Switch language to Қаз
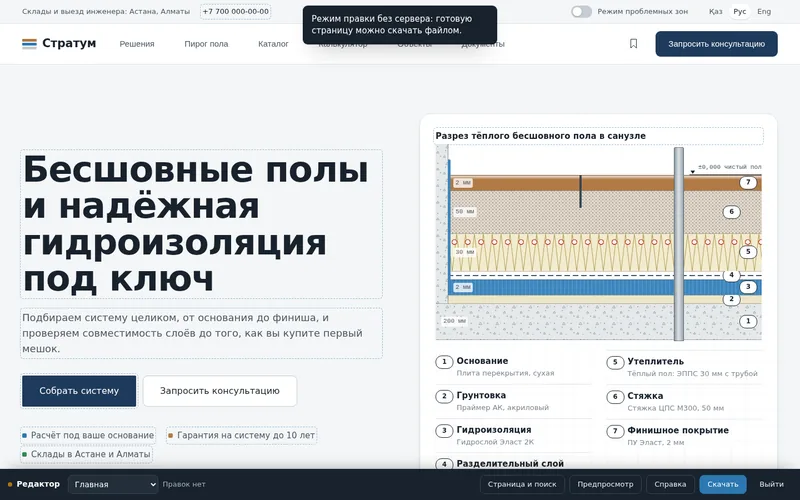800x500 pixels. (x=715, y=11)
